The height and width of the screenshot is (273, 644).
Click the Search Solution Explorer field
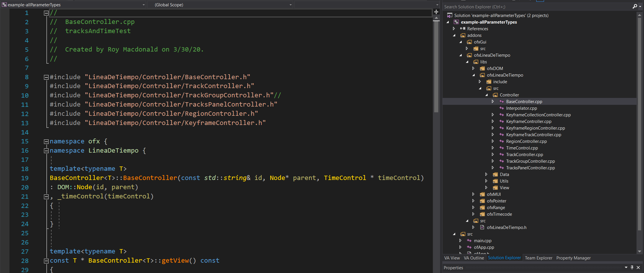(x=537, y=7)
